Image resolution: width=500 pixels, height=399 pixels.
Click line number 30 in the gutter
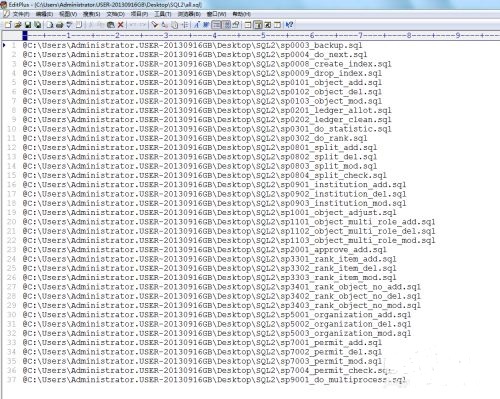click(x=12, y=315)
